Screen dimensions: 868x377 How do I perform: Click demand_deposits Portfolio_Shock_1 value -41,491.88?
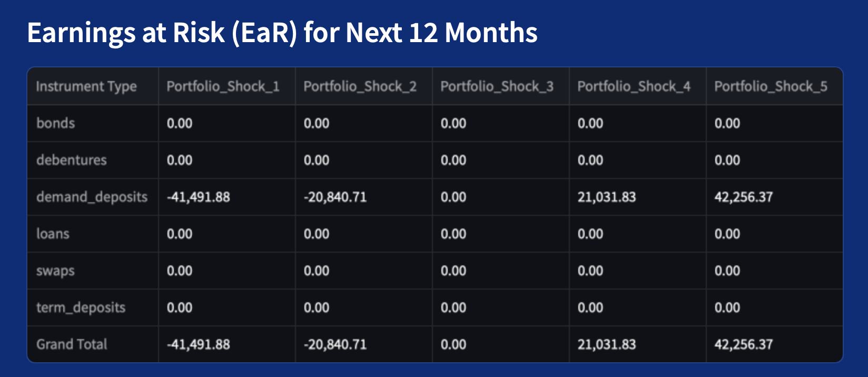pyautogui.click(x=199, y=197)
